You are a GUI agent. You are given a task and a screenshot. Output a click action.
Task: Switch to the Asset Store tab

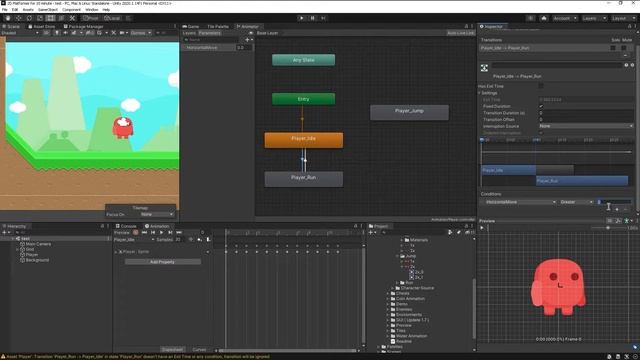click(x=41, y=27)
